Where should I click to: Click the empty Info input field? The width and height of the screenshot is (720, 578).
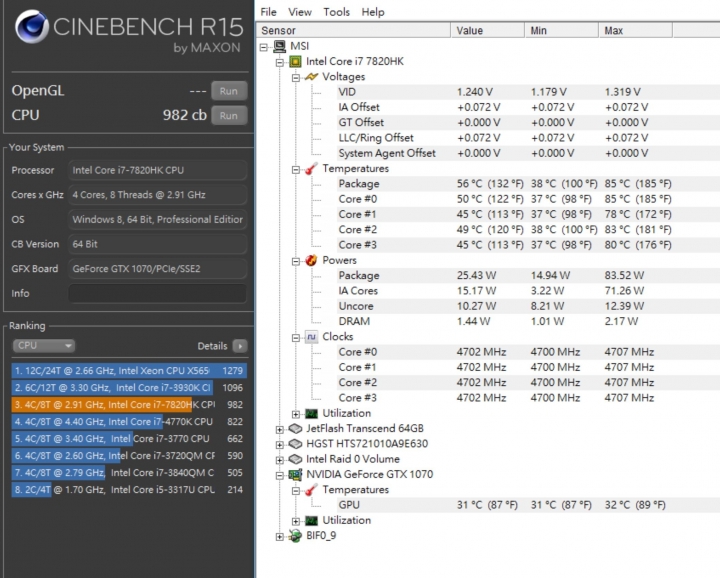click(x=157, y=293)
